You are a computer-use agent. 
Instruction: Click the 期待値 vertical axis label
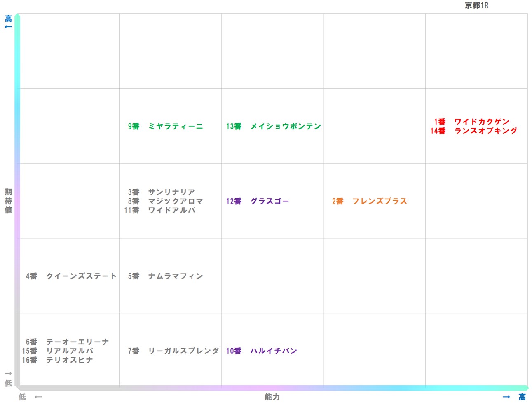[8, 201]
